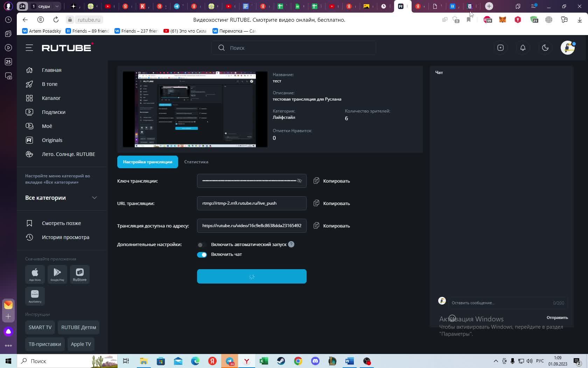Disable the Включить чат toggle
The height and width of the screenshot is (368, 588).
click(202, 254)
